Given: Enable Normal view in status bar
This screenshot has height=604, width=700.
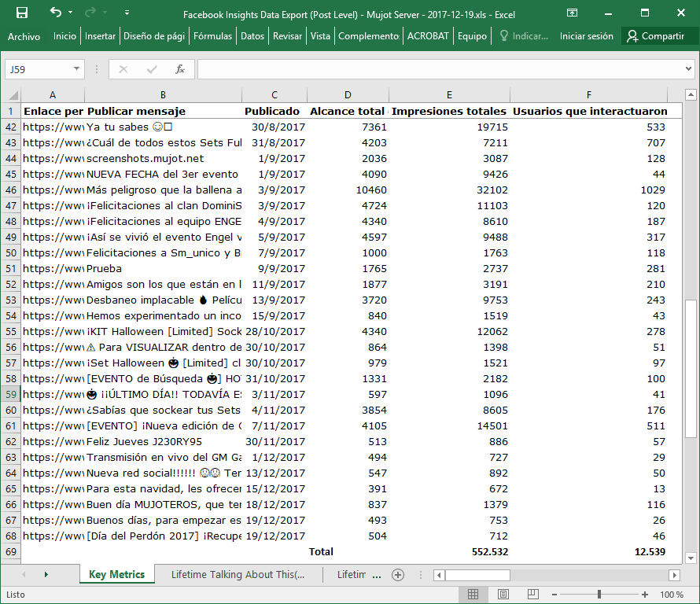Looking at the screenshot, I should (x=473, y=595).
